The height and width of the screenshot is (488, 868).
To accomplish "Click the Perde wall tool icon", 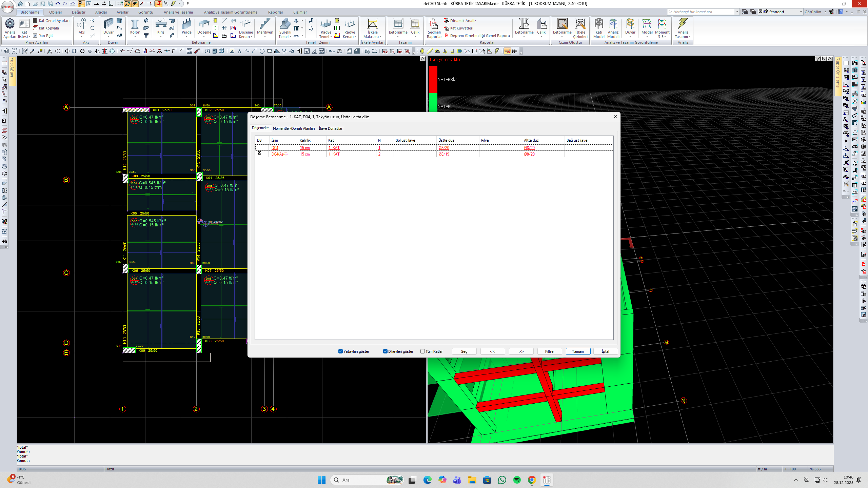I will coord(186,24).
